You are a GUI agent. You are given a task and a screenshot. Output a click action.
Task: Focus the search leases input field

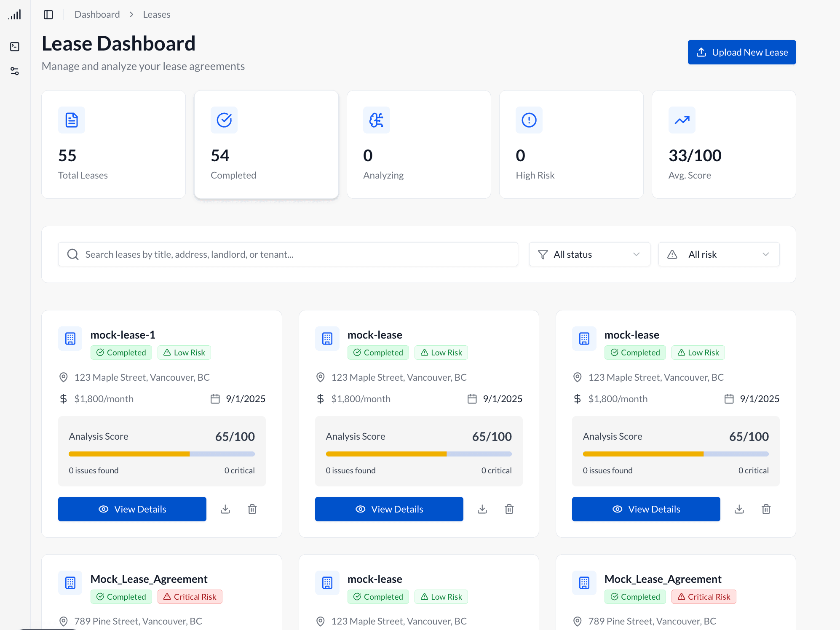[x=288, y=254]
